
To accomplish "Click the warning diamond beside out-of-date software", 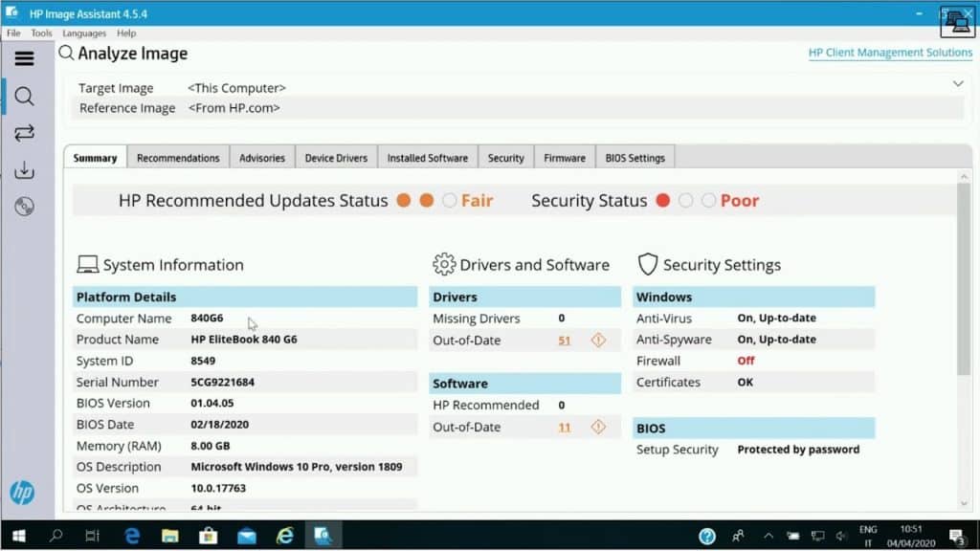I will coord(598,427).
